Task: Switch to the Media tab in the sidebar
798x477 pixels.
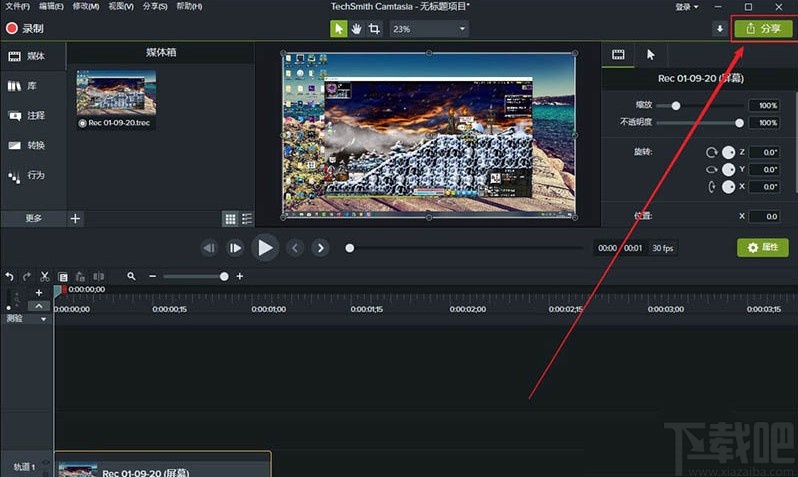Action: pyautogui.click(x=33, y=56)
